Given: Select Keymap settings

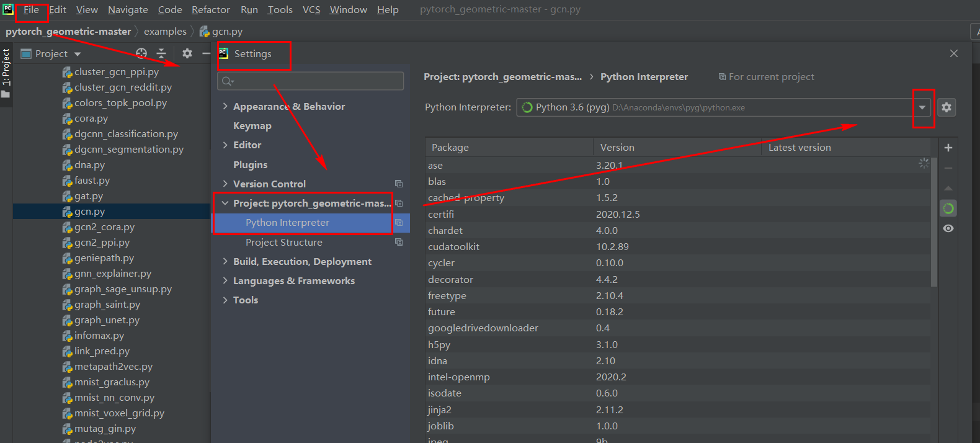Looking at the screenshot, I should click(x=252, y=126).
